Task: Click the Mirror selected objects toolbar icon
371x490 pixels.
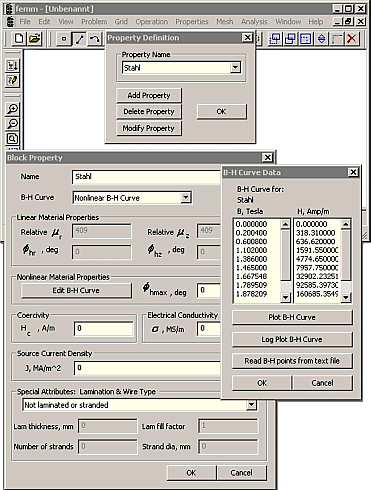Action: (321, 39)
